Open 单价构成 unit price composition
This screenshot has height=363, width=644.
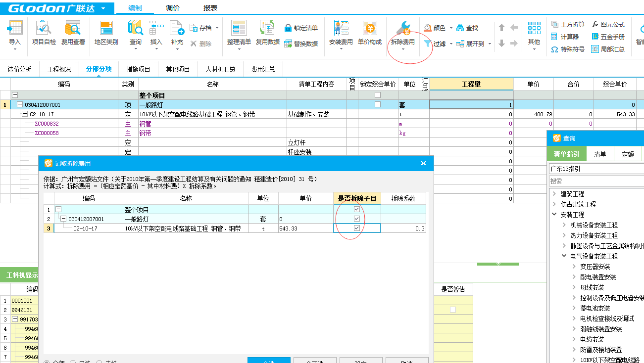370,33
